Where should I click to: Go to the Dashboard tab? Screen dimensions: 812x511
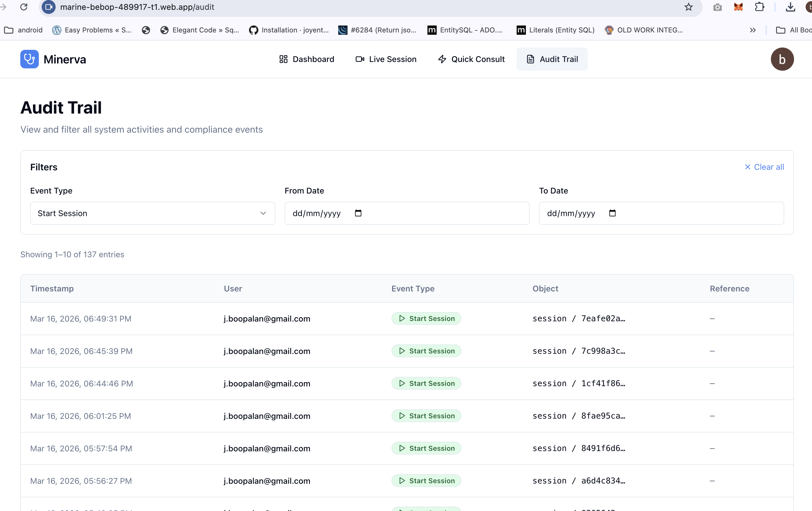coord(306,59)
